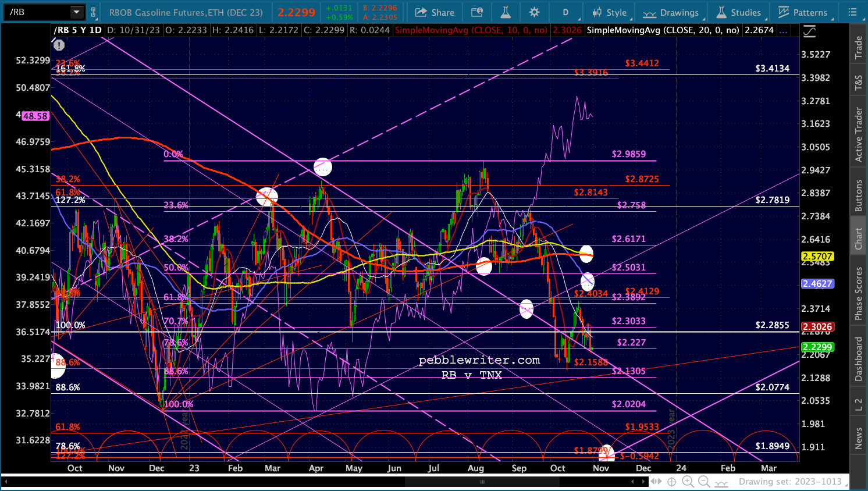Viewport: 868px width, 491px height.
Task: Switch to the Active Trader side tab
Action: pos(858,135)
